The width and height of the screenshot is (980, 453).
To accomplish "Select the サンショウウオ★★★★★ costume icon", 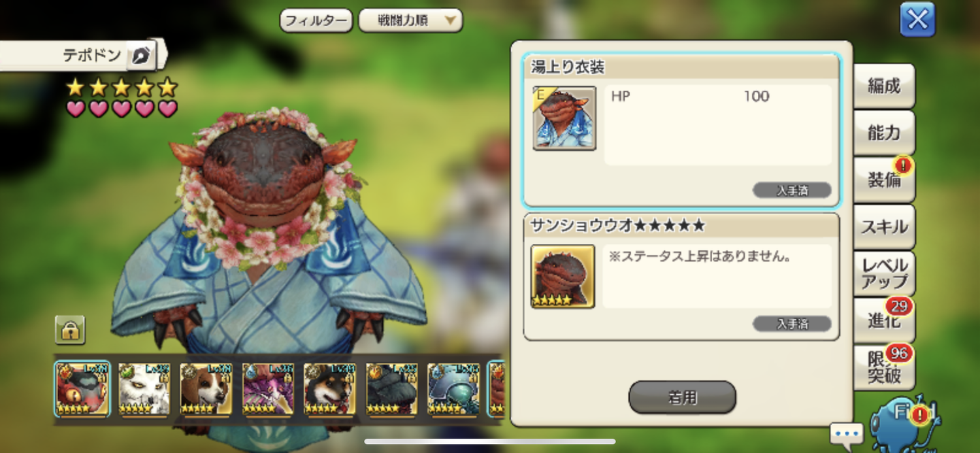I will point(563,277).
